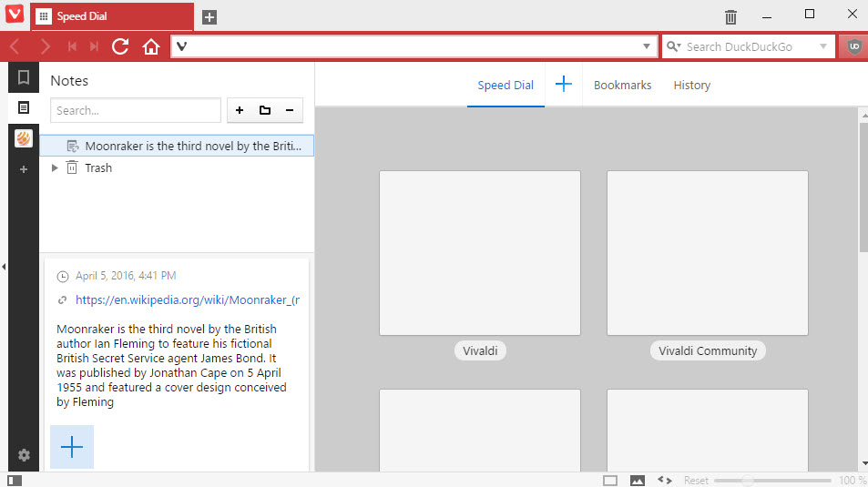The image size is (868, 487).
Task: Open search field history dropdown arrow
Action: coord(823,46)
